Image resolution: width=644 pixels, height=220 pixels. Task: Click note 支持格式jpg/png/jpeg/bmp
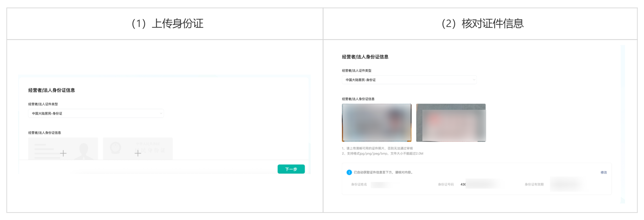(382, 154)
